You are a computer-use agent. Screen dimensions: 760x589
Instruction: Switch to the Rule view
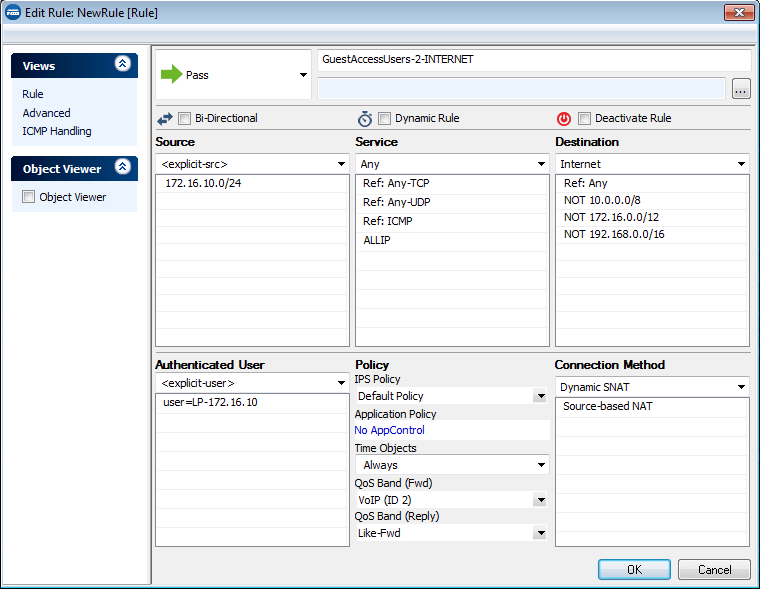coord(33,94)
